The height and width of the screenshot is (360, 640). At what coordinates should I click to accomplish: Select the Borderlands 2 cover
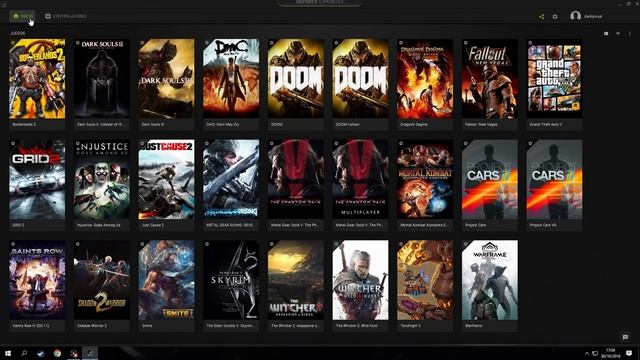point(37,79)
